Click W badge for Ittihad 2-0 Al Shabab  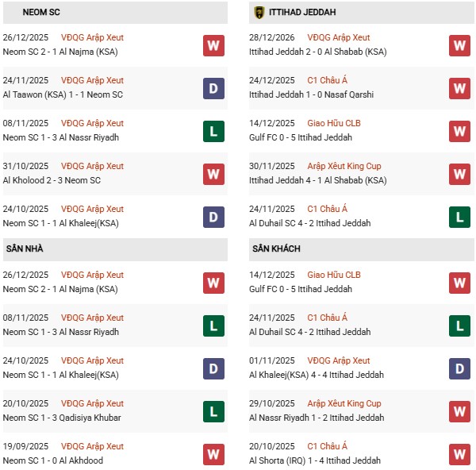459,45
